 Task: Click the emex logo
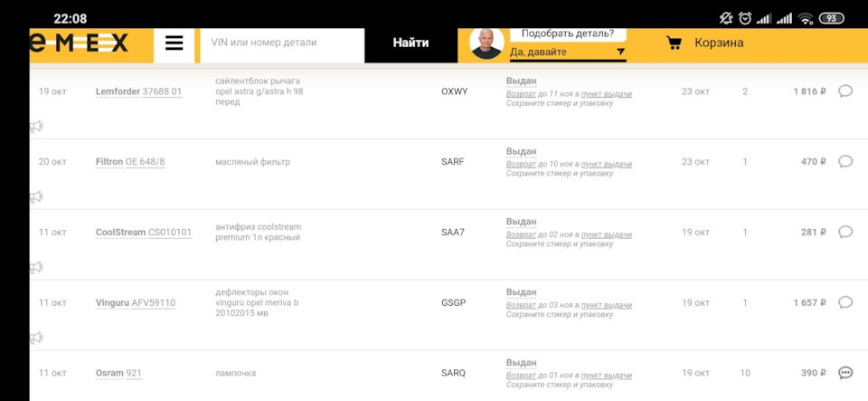80,43
